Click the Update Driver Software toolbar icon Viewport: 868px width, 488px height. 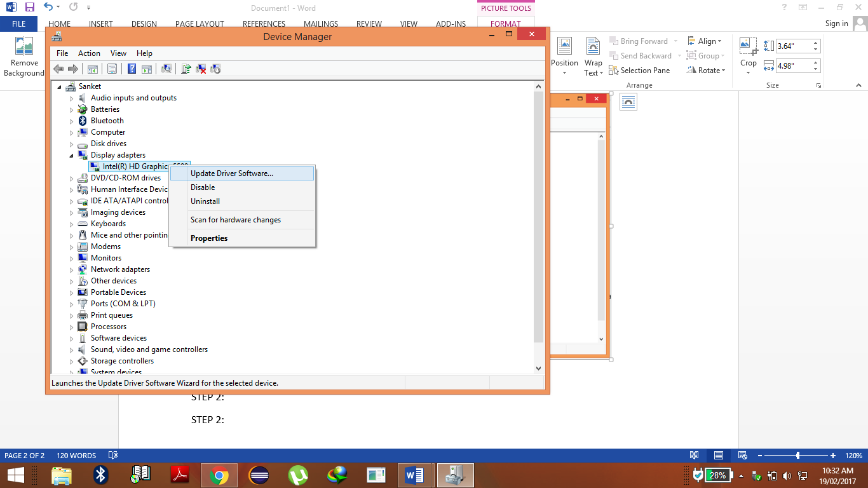(x=186, y=69)
